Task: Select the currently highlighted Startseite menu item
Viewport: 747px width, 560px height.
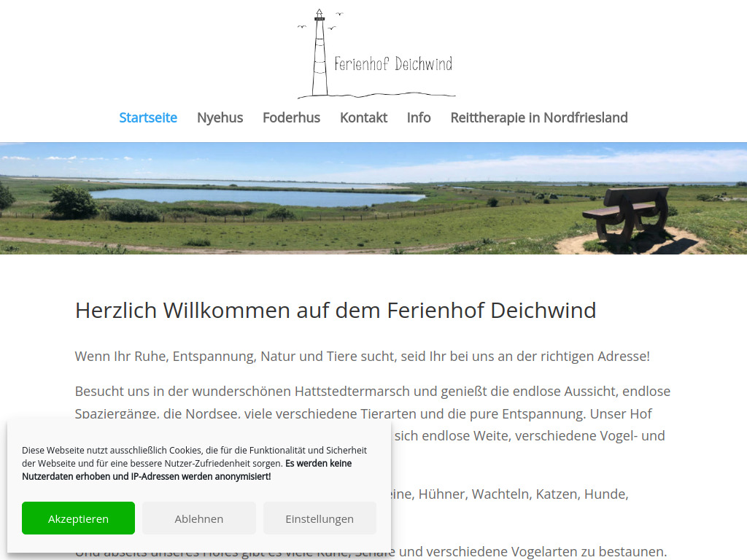Action: coord(148,117)
